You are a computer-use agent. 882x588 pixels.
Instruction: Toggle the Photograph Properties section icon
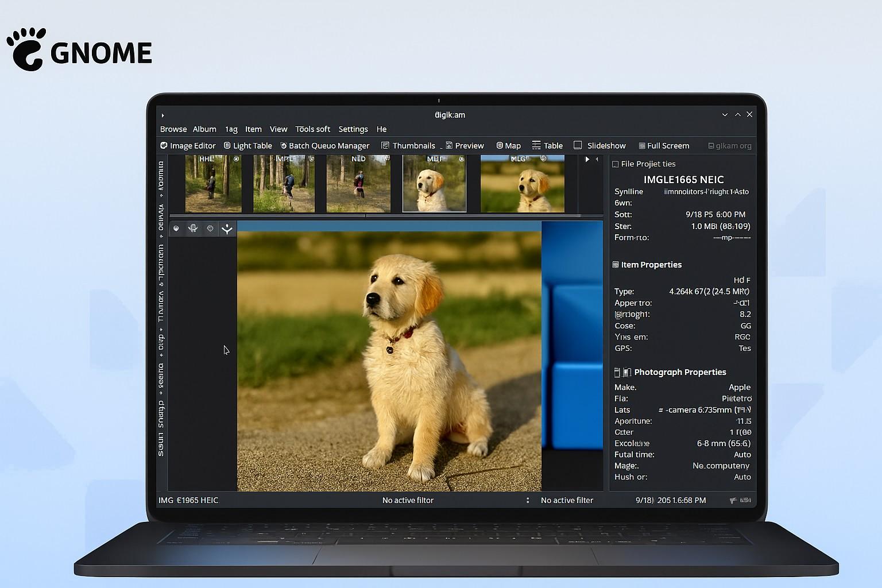617,372
